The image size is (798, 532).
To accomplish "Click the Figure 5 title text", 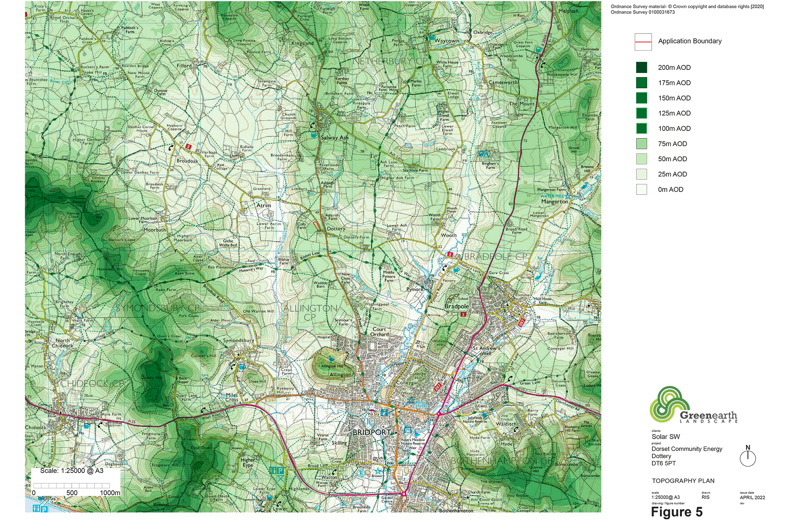I will pos(676,512).
